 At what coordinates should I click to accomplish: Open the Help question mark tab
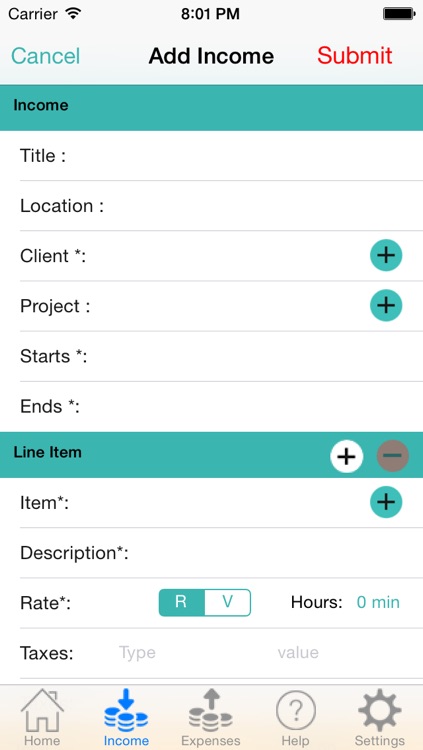point(296,717)
